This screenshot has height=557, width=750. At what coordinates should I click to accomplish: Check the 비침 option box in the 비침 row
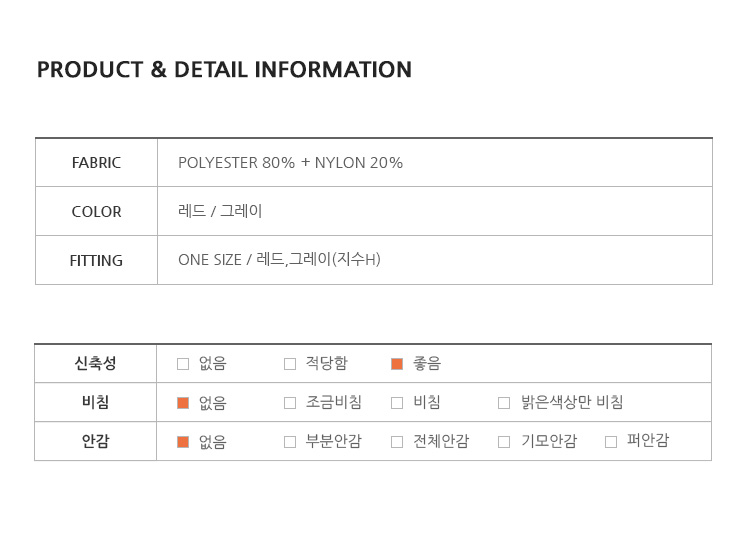pyautogui.click(x=397, y=403)
